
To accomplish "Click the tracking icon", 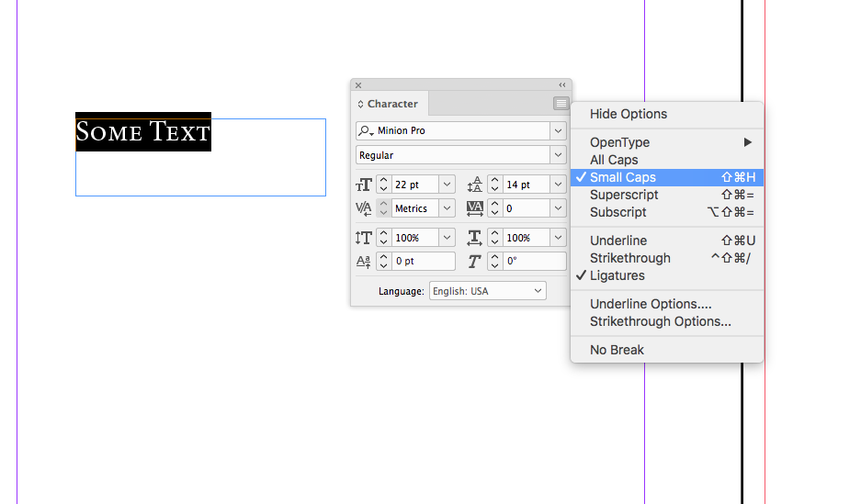I will [x=474, y=209].
